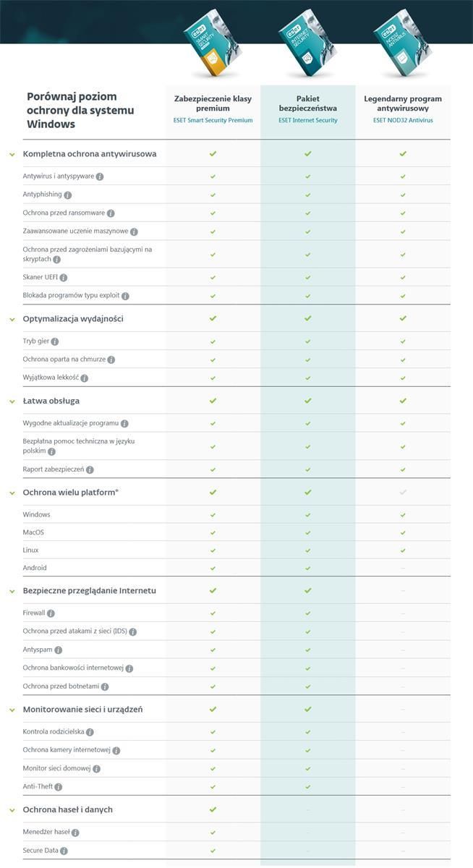
Task: Collapse Ochrona haseł i danych section
Action: (12, 810)
